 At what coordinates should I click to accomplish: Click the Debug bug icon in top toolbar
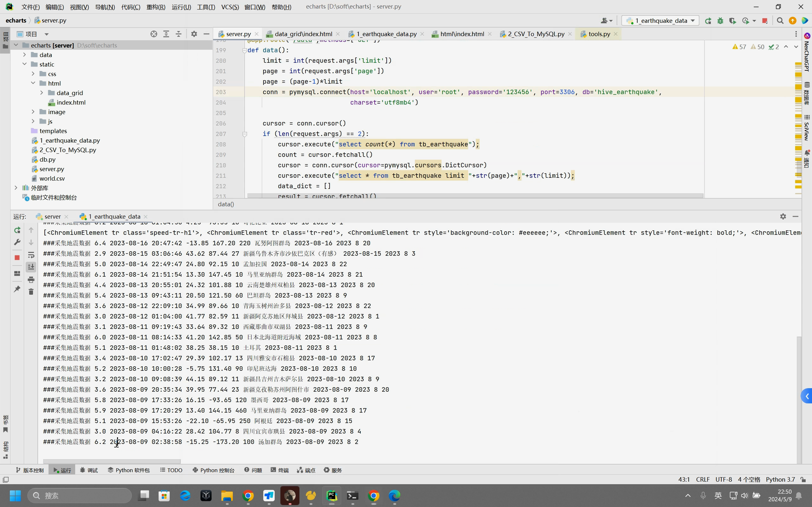[x=720, y=21]
